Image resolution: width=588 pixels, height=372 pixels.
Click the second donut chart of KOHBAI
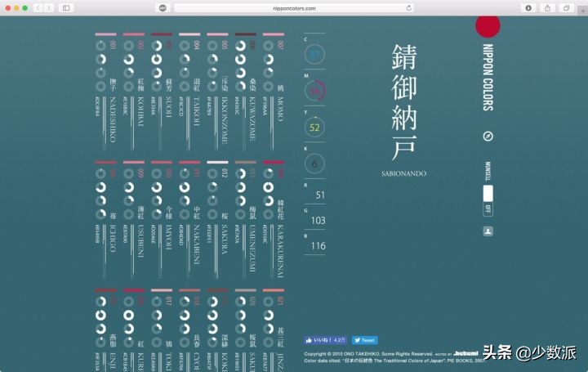pyautogui.click(x=129, y=60)
